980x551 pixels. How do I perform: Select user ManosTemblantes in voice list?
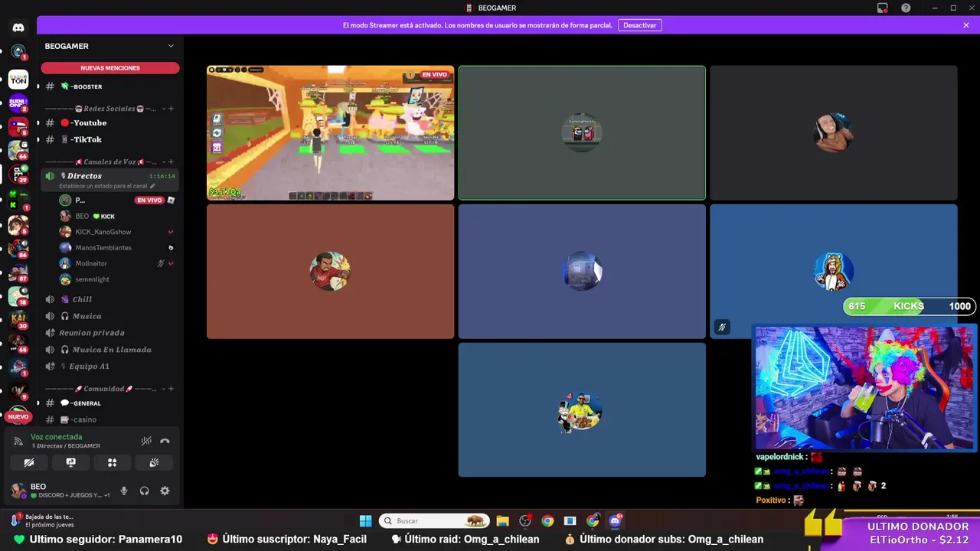tap(117, 248)
